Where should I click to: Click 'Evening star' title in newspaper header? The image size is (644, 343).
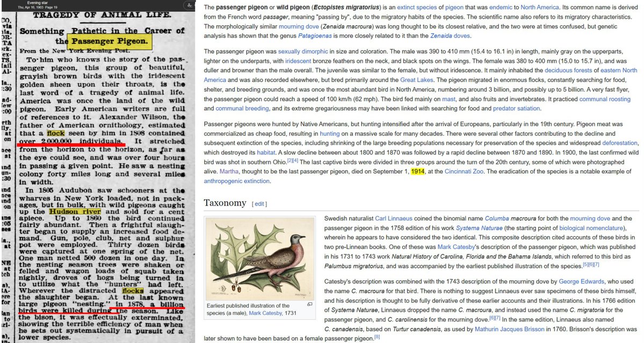[x=37, y=3]
